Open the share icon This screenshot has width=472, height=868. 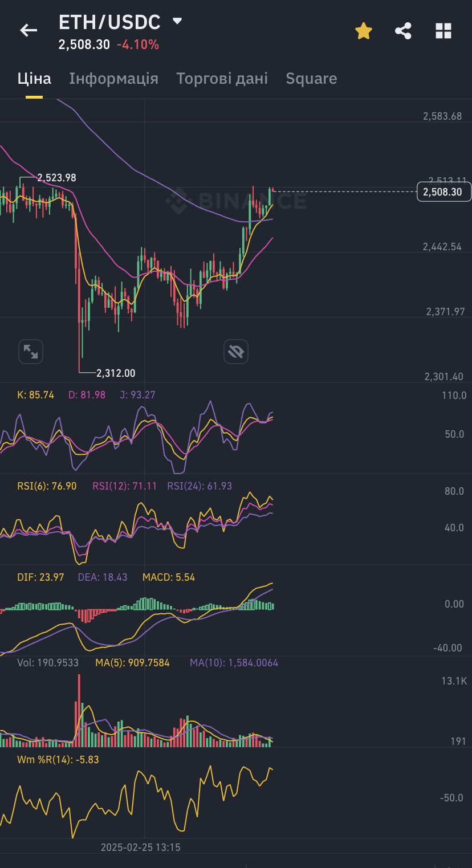(403, 31)
